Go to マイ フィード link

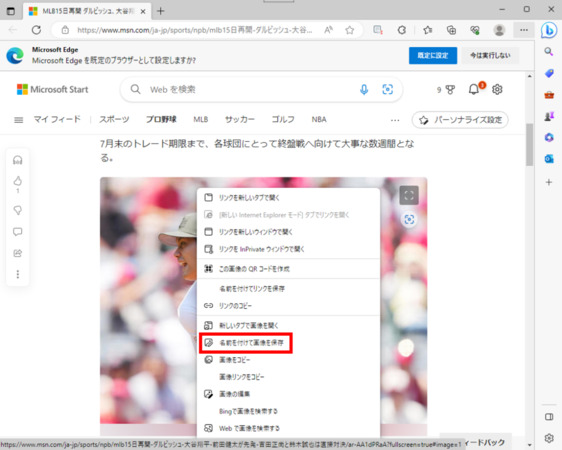tap(57, 119)
